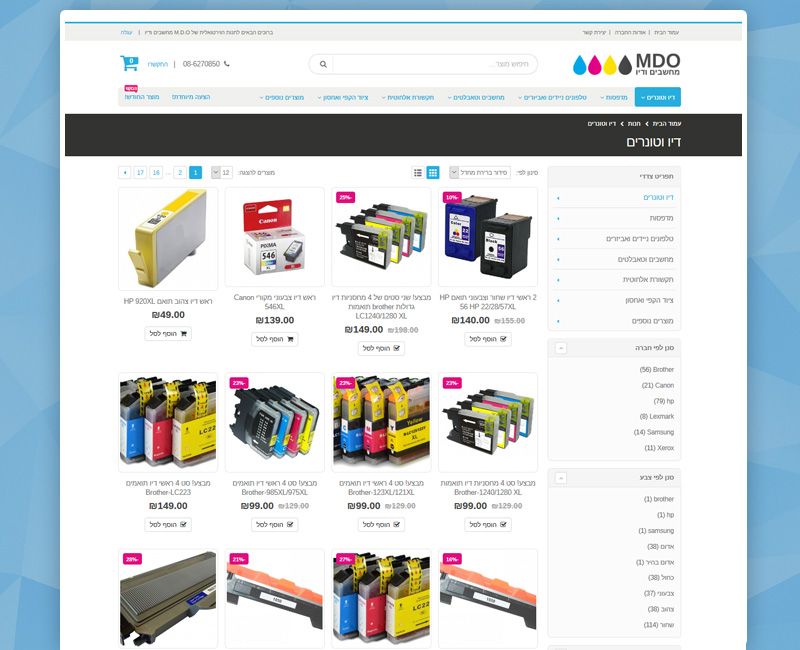The width and height of the screenshot is (800, 650).
Task: Click the current pagination page 1
Action: [x=195, y=172]
